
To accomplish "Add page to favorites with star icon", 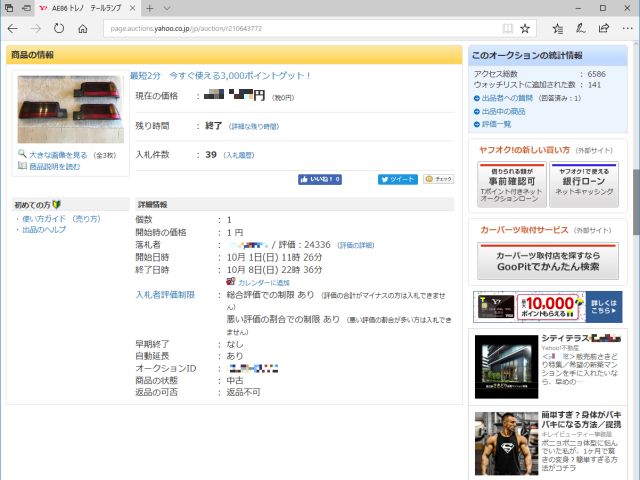I will click(x=525, y=28).
